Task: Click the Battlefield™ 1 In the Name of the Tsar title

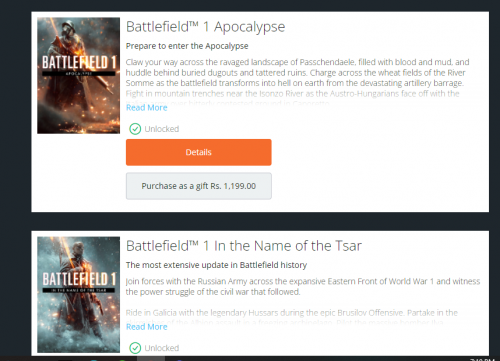Action: 244,246
